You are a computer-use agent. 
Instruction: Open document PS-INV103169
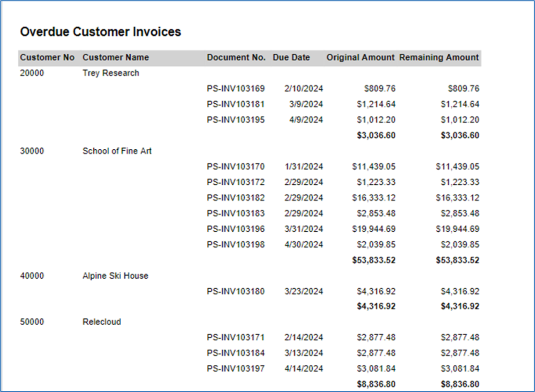pos(236,89)
